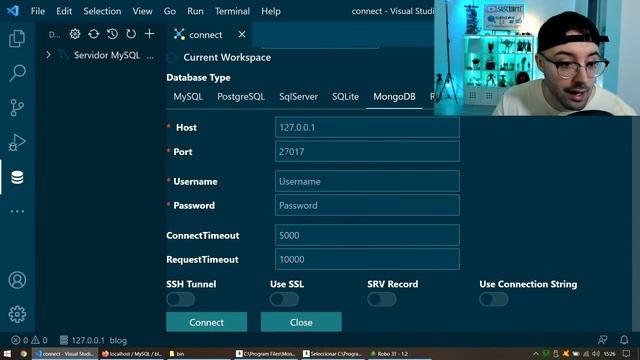The height and width of the screenshot is (360, 640).
Task: Expand the Servidor MySQL tree node
Action: click(x=48, y=55)
